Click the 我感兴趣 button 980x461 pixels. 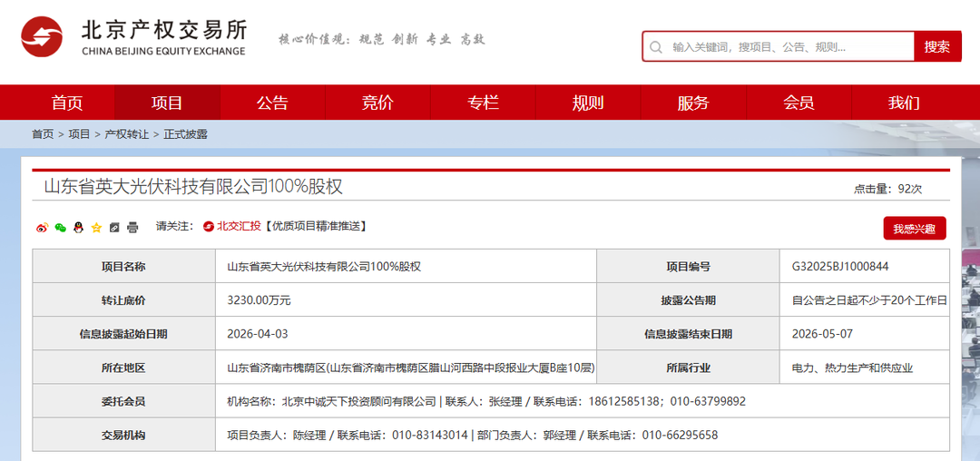(914, 229)
